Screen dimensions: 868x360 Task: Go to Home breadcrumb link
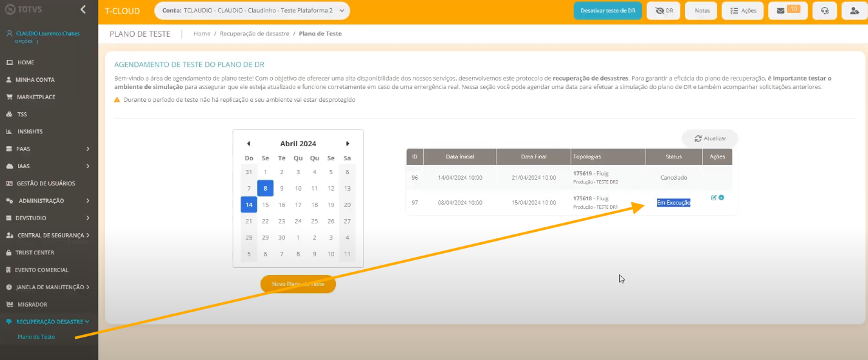(x=202, y=33)
